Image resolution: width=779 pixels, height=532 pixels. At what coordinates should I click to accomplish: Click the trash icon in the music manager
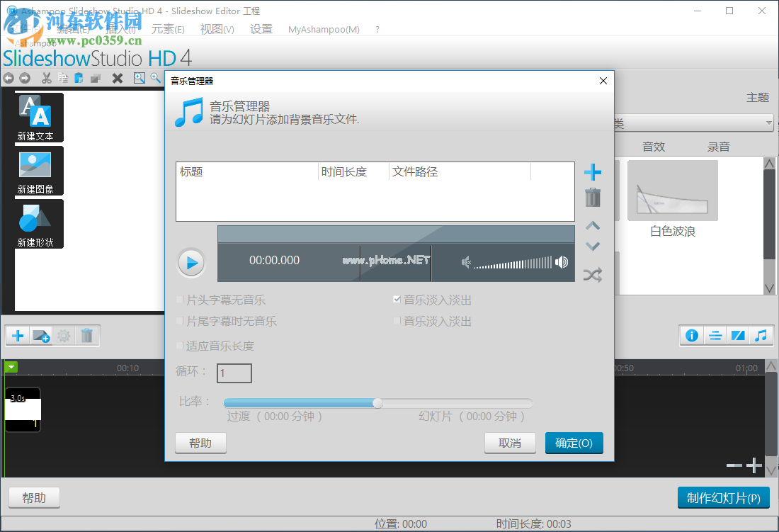[x=593, y=198]
